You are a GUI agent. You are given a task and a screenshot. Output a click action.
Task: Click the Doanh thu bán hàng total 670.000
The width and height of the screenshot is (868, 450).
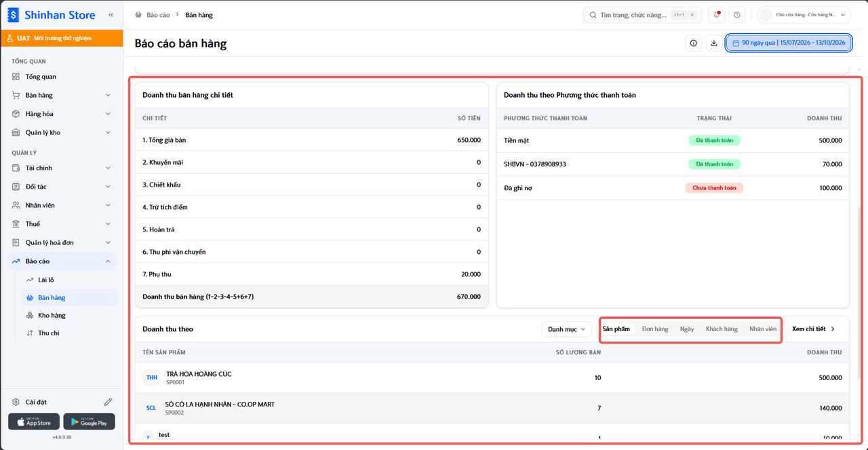pyautogui.click(x=468, y=297)
